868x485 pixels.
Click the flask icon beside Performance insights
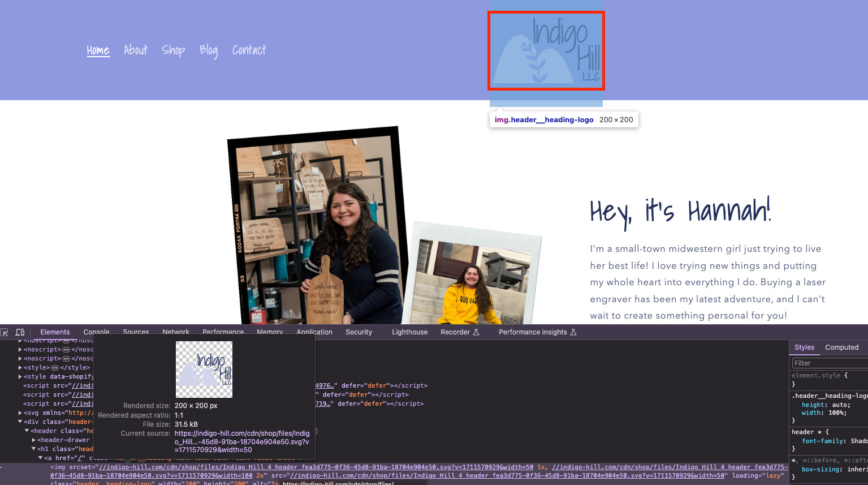click(x=573, y=332)
